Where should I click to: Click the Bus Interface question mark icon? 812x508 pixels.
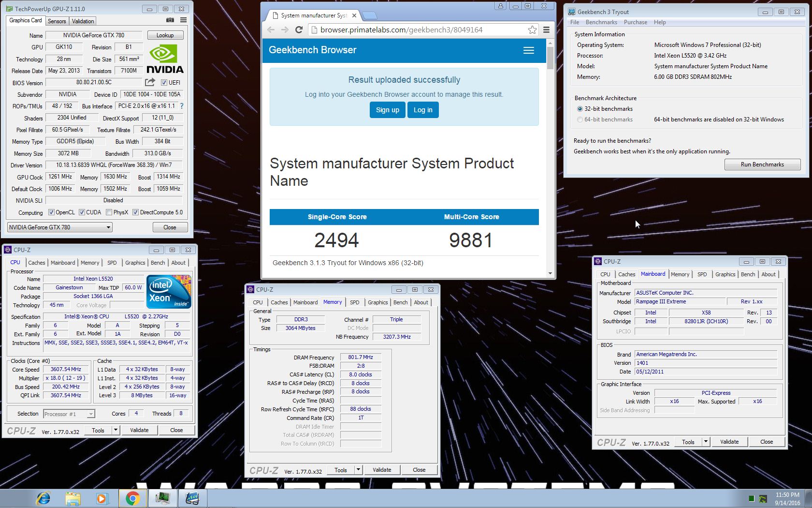pos(182,106)
